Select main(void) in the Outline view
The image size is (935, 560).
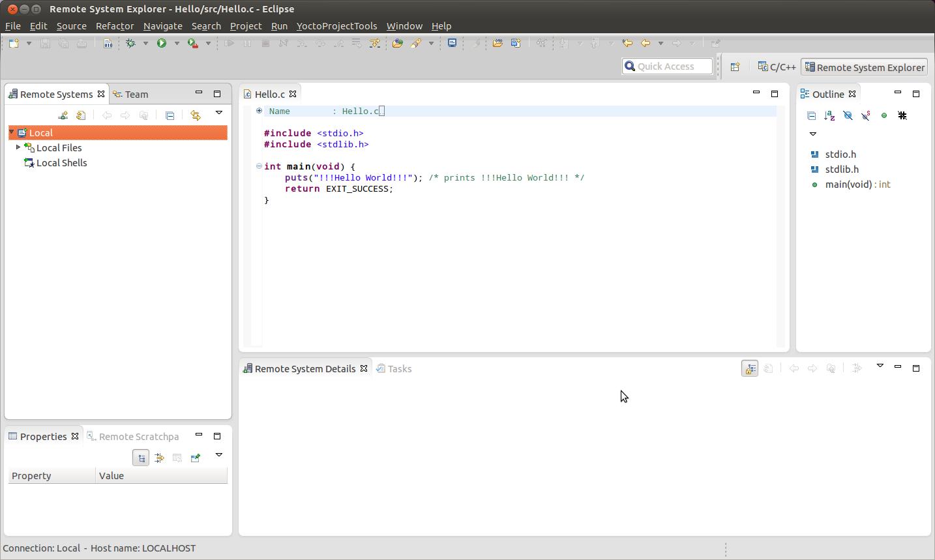pyautogui.click(x=848, y=184)
